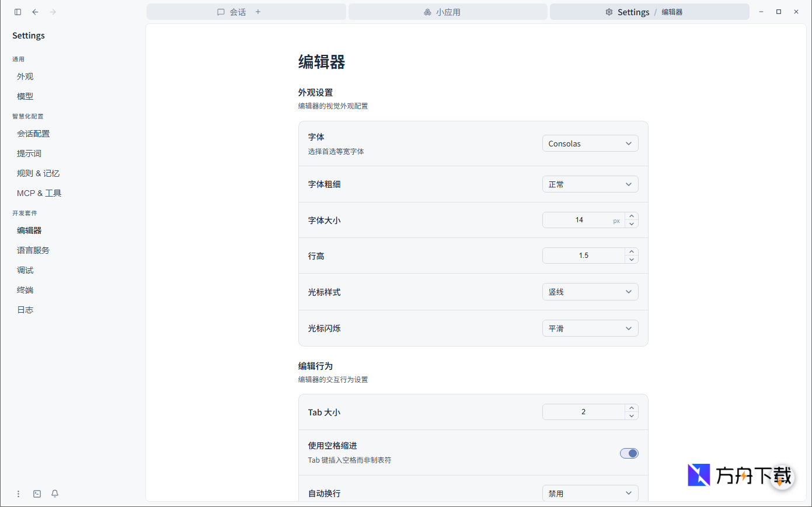Select 语言服务 in the sidebar
This screenshot has height=507, width=812.
pyautogui.click(x=33, y=250)
